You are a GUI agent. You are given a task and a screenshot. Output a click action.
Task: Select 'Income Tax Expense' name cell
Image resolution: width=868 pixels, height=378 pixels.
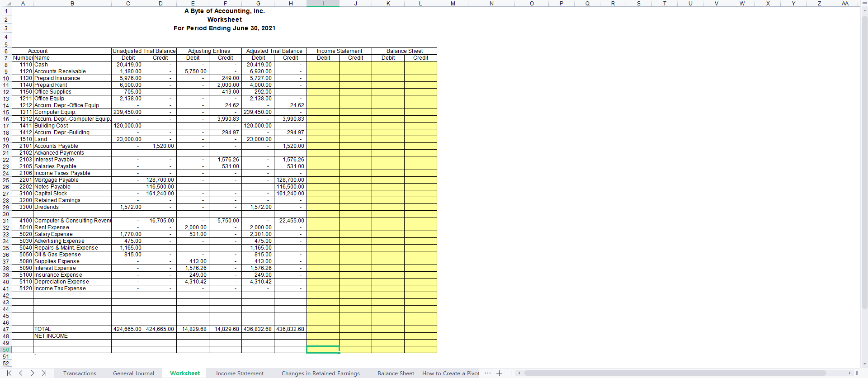72,288
